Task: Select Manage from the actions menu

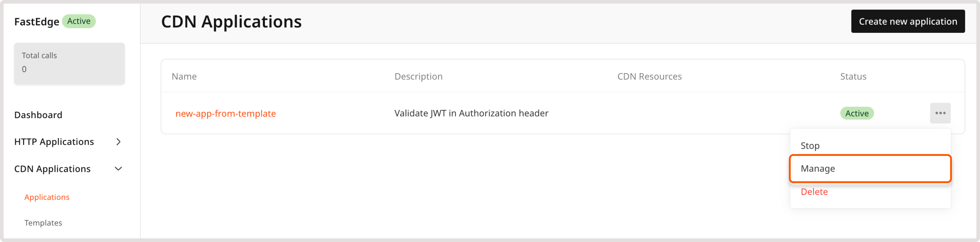Action: (817, 169)
